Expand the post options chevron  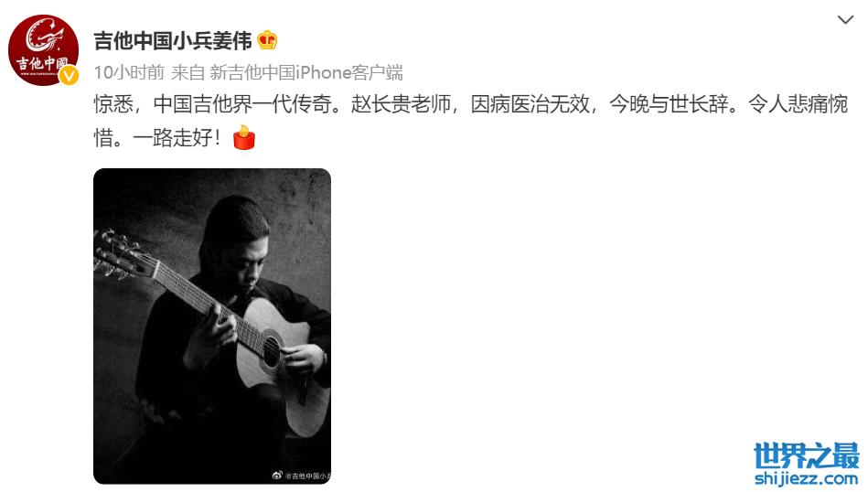(x=845, y=20)
